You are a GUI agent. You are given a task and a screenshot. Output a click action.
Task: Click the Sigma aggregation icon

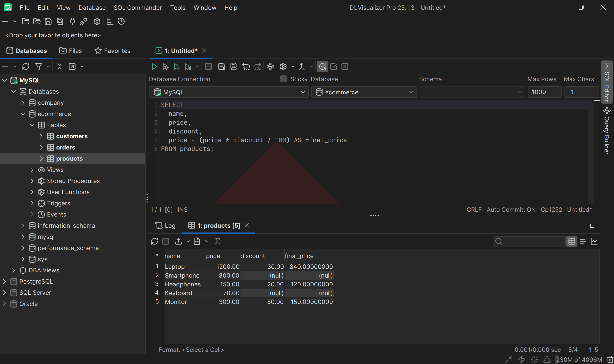pos(218,241)
